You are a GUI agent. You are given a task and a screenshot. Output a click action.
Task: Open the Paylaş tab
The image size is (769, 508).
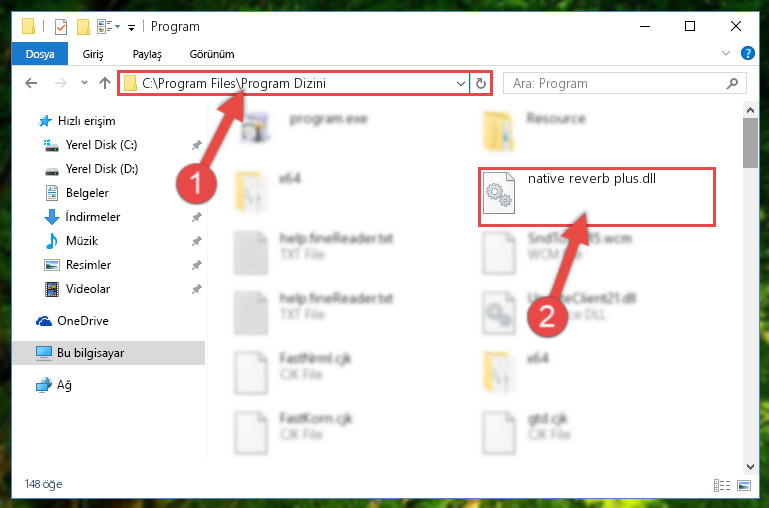coord(147,54)
